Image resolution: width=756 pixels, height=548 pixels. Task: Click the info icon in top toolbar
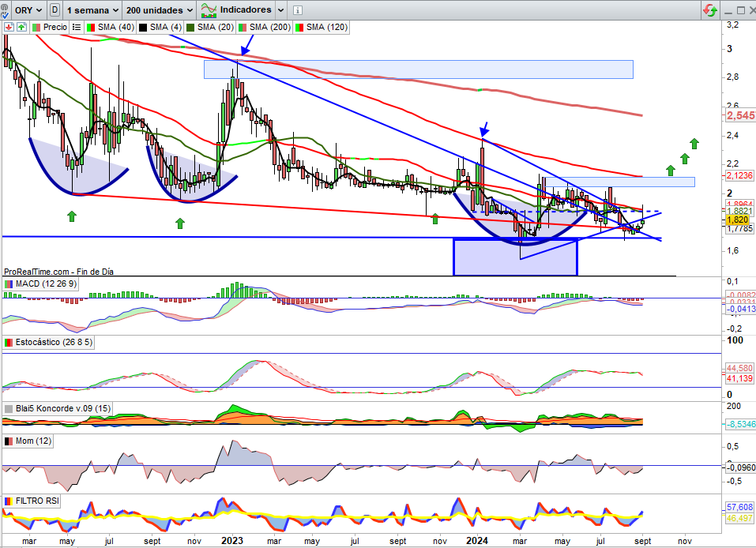pyautogui.click(x=298, y=10)
